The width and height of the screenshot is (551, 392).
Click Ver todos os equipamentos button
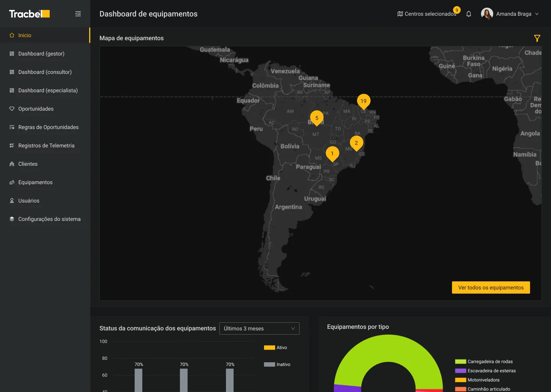pyautogui.click(x=491, y=287)
